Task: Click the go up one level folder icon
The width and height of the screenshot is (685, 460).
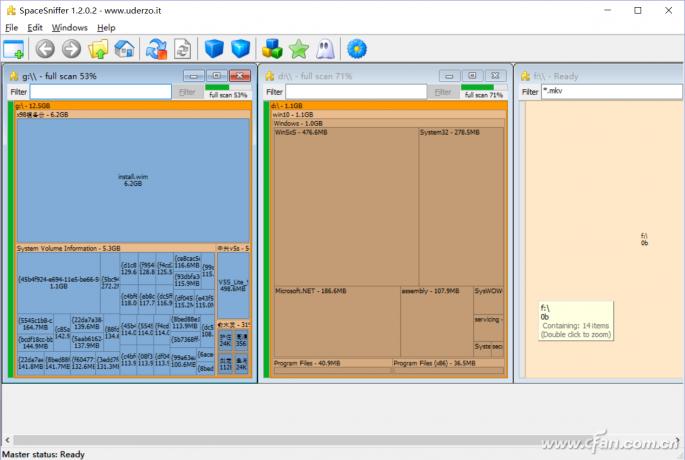Action: (x=98, y=49)
